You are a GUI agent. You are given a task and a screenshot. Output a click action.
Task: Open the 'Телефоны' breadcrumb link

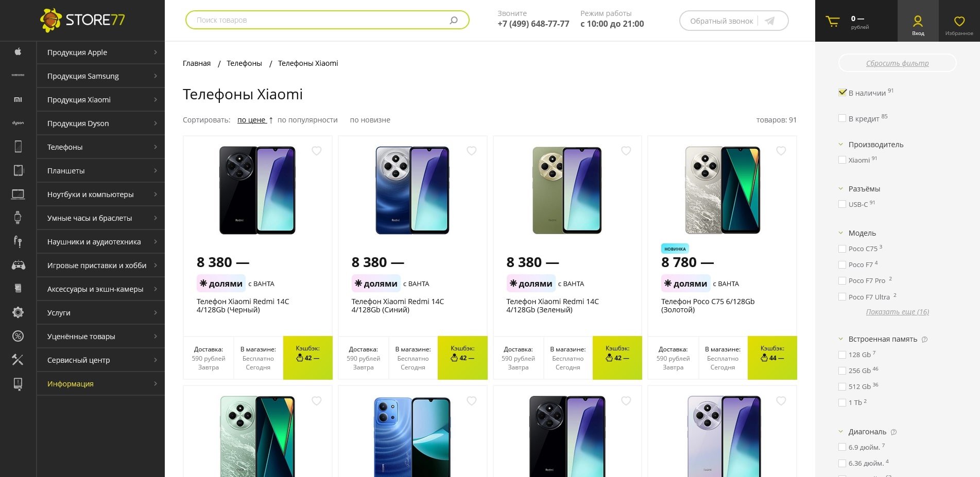pyautogui.click(x=244, y=63)
